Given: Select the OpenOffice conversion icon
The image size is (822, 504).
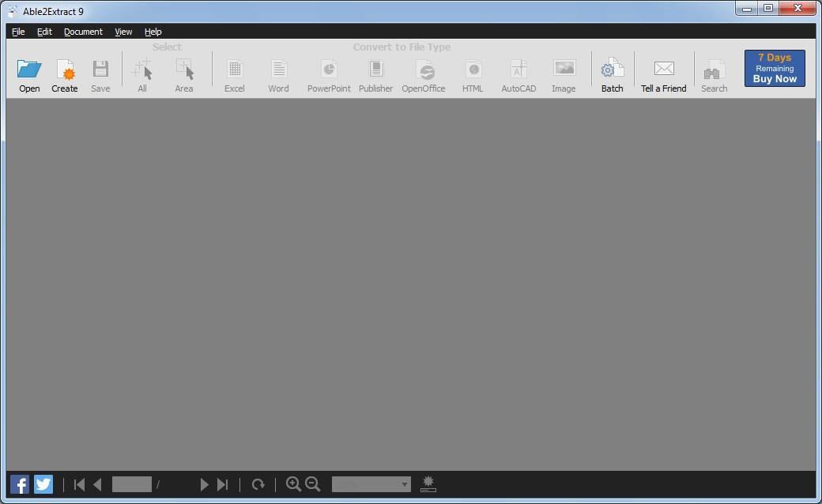Looking at the screenshot, I should pos(424,73).
